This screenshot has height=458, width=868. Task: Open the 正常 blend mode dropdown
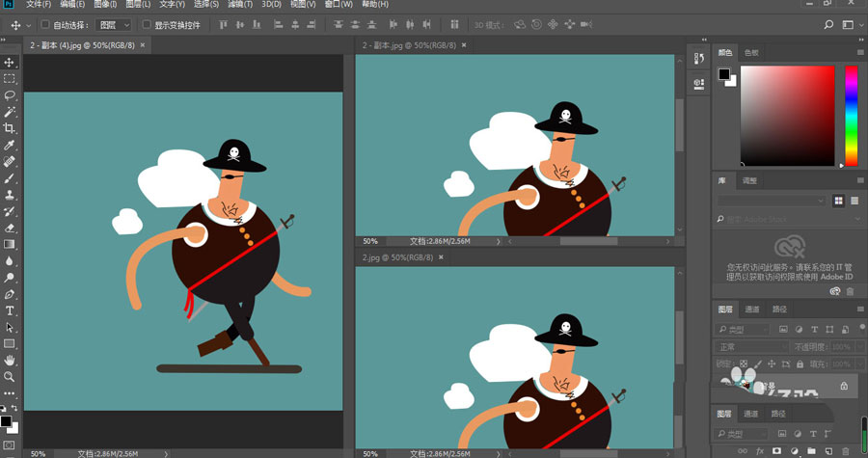750,346
